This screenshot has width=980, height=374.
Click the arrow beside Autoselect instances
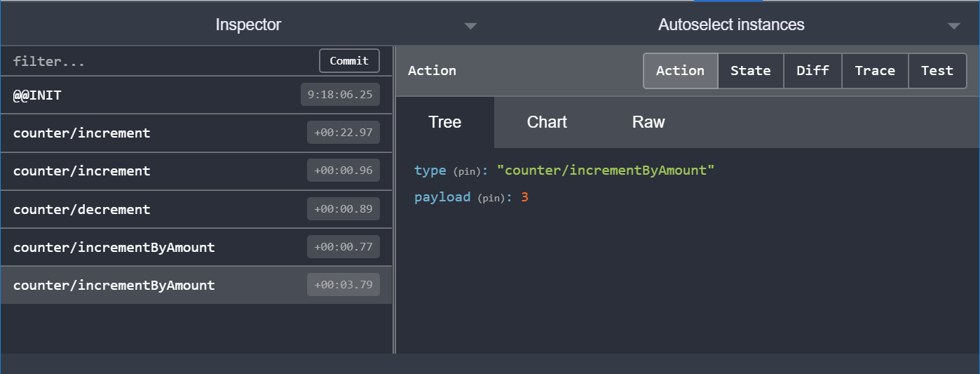[x=953, y=27]
